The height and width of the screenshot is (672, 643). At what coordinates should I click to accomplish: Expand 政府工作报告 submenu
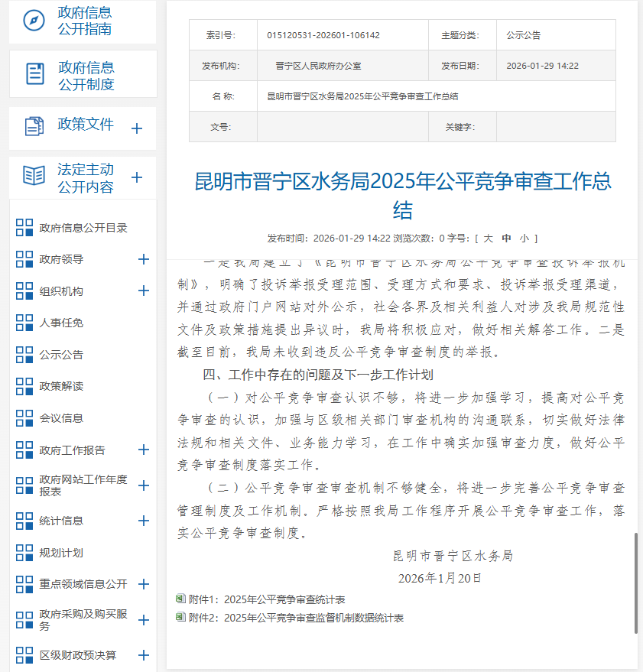(x=143, y=450)
